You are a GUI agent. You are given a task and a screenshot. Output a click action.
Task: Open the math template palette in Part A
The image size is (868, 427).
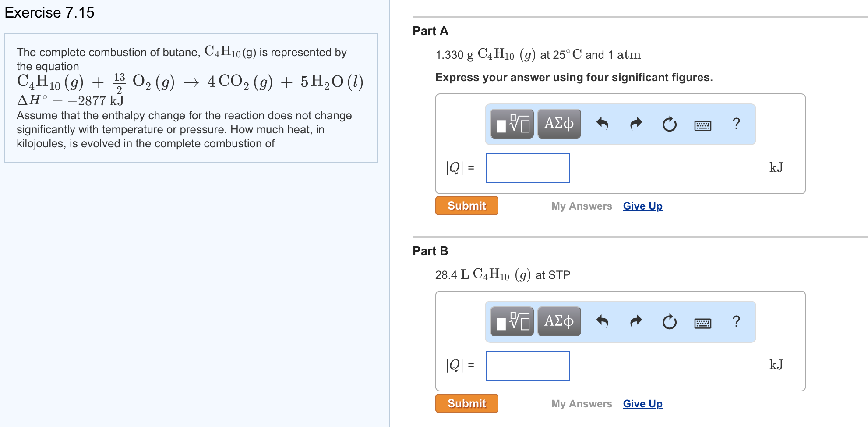[511, 124]
